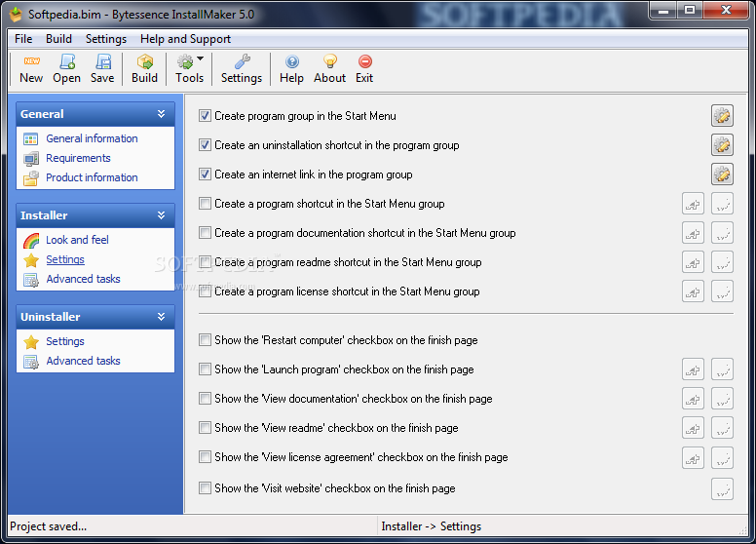Click gear-pencil button for Start Menu program group
This screenshot has height=544, width=756.
click(722, 116)
